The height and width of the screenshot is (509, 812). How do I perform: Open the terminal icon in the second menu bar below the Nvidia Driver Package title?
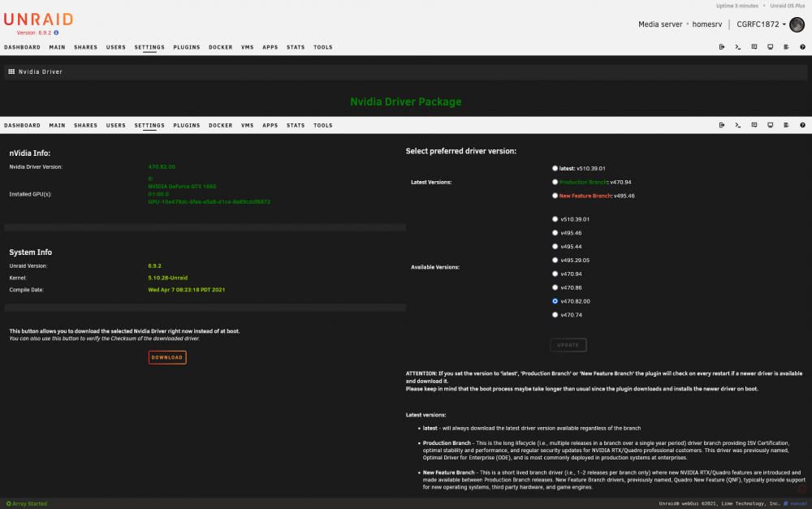pos(738,125)
